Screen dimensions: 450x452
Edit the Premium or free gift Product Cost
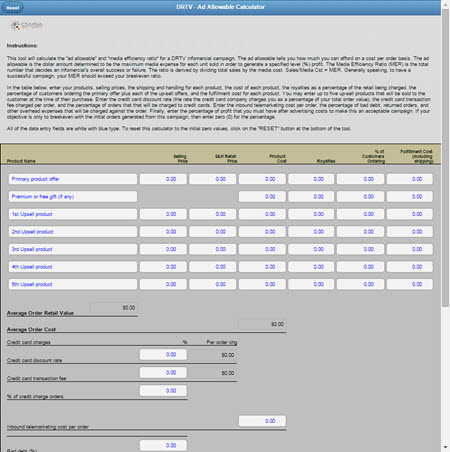262,196
